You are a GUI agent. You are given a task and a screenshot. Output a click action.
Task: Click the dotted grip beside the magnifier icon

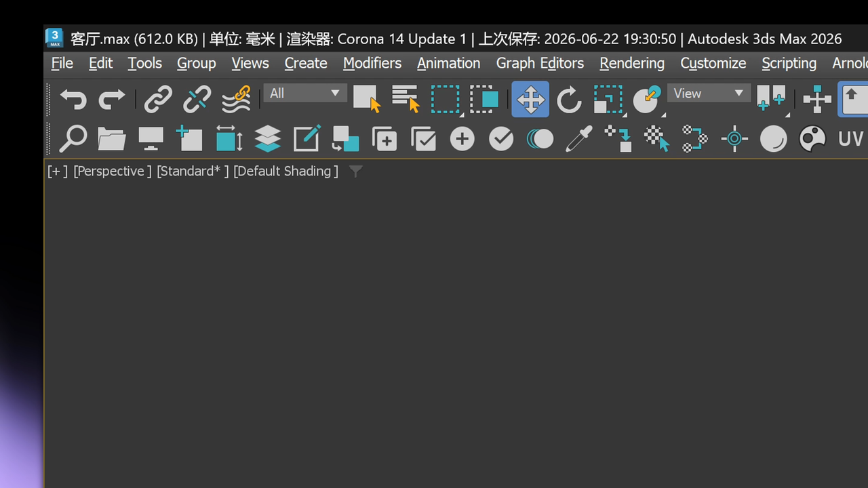[49, 139]
